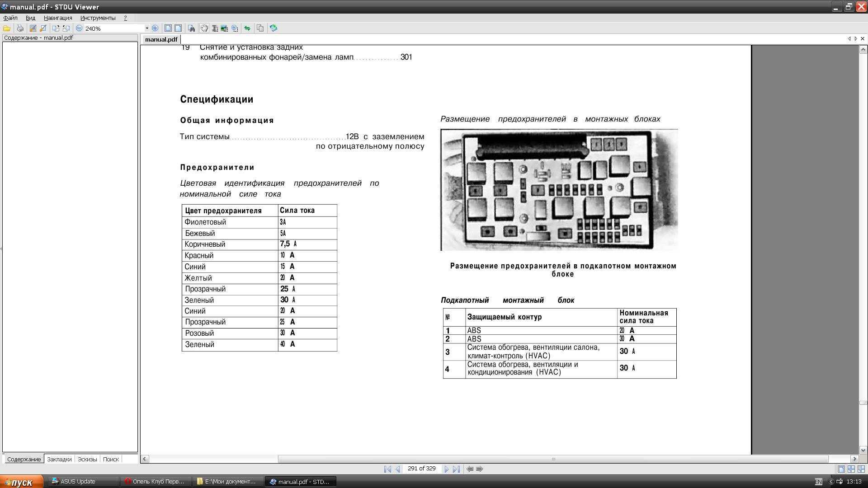Click the fuse box photo in document
The image size is (868, 488).
(559, 190)
